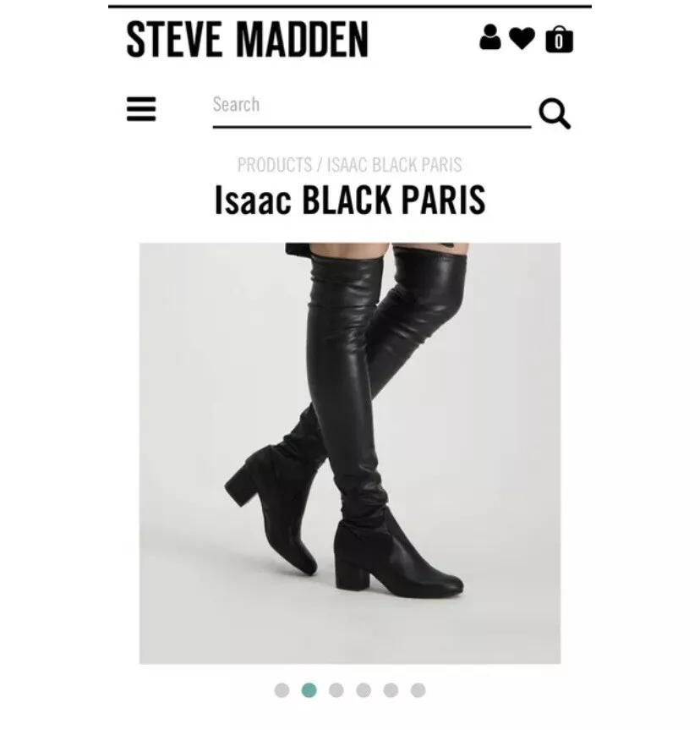Click the front boot's block heel

tap(353, 572)
